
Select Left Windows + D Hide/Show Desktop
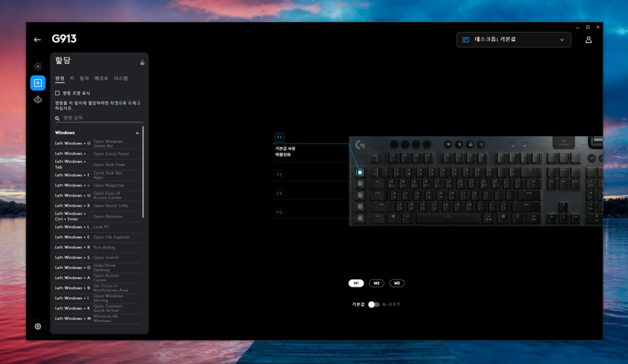point(98,268)
